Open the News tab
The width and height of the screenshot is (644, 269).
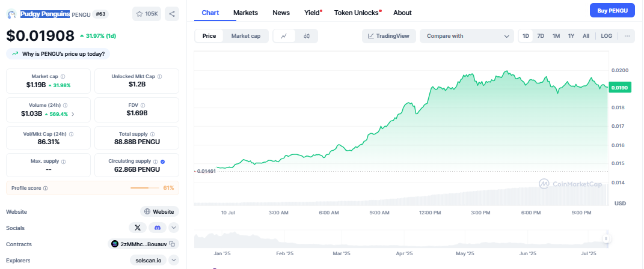tap(281, 13)
